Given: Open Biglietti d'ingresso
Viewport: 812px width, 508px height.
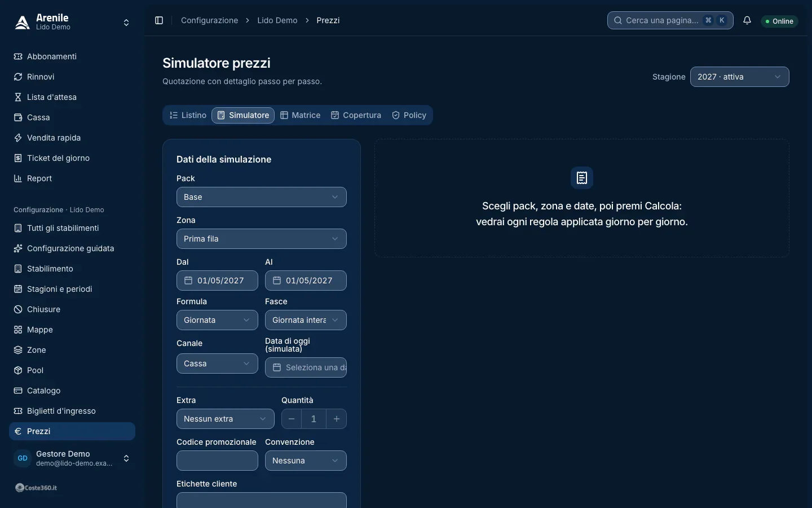Looking at the screenshot, I should [x=72, y=411].
